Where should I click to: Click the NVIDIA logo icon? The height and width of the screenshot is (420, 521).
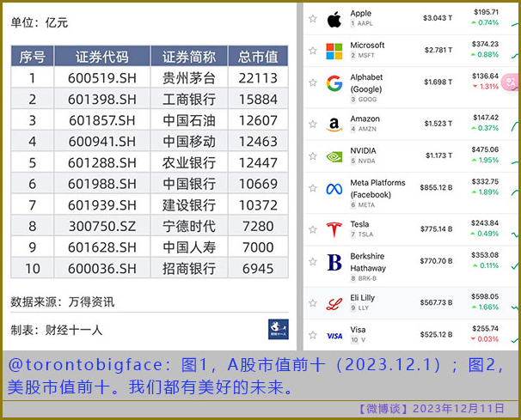(x=334, y=156)
